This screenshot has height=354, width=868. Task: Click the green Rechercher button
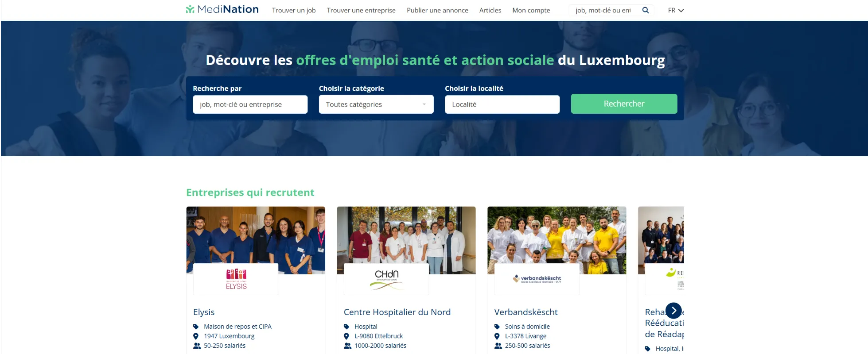tap(624, 104)
